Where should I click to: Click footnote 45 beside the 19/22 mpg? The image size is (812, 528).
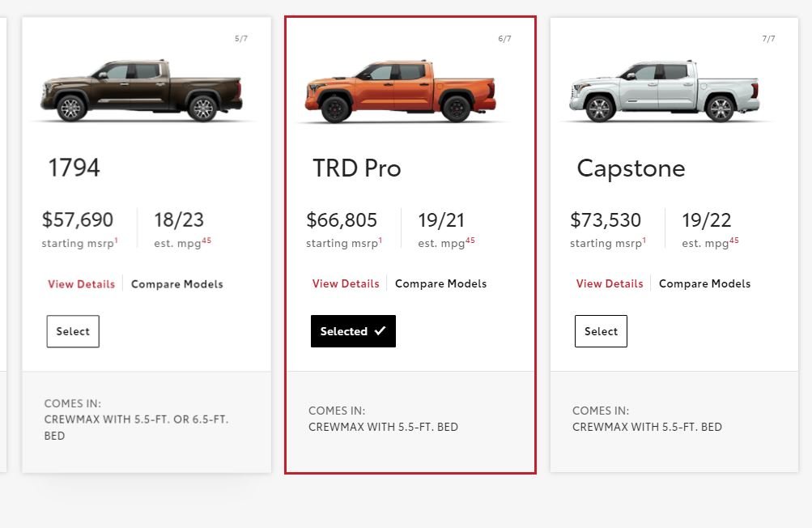[733, 241]
